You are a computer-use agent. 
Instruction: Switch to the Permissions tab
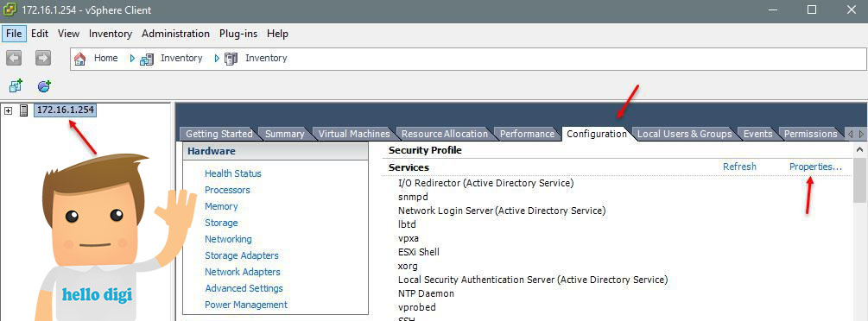point(810,134)
